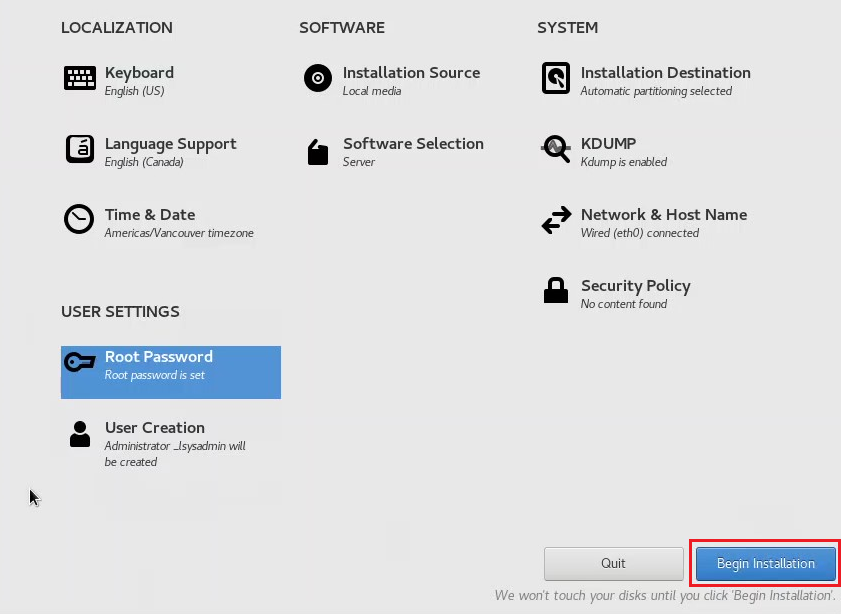Click the Software Selection package icon
This screenshot has height=614, width=841.
point(318,152)
